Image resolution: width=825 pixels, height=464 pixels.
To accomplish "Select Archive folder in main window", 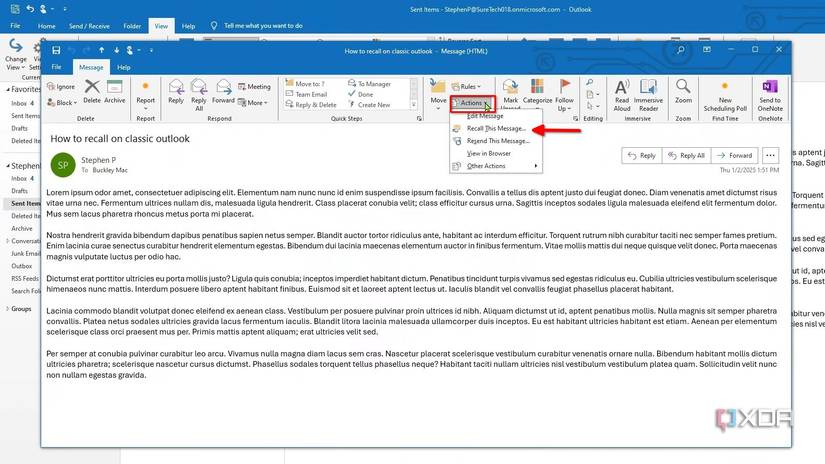I will pyautogui.click(x=22, y=228).
